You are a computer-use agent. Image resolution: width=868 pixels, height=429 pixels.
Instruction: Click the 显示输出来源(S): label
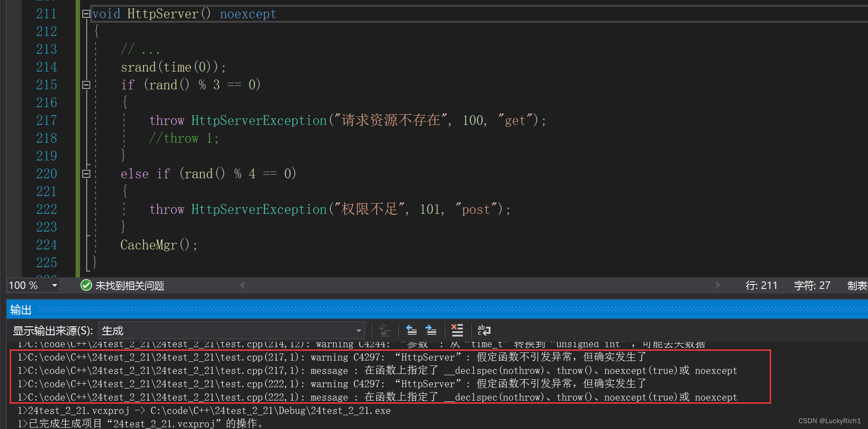tap(53, 331)
